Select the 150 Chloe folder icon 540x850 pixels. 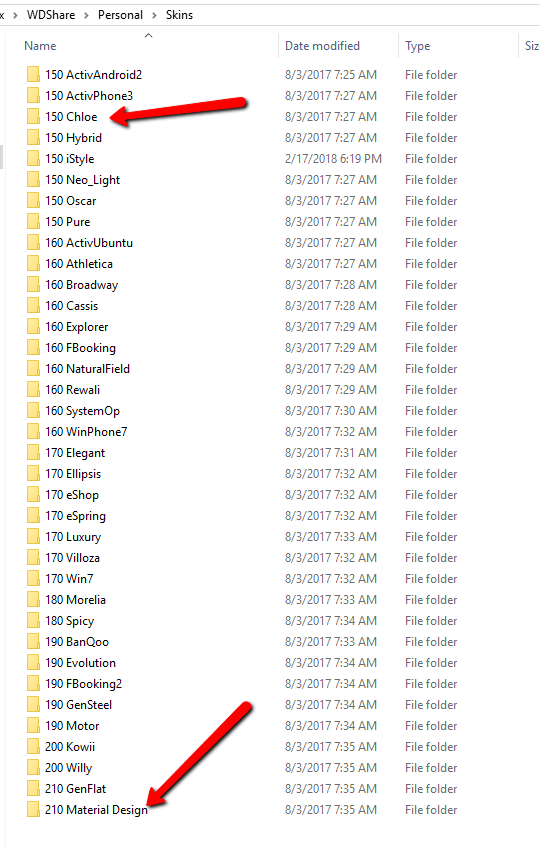coord(33,117)
